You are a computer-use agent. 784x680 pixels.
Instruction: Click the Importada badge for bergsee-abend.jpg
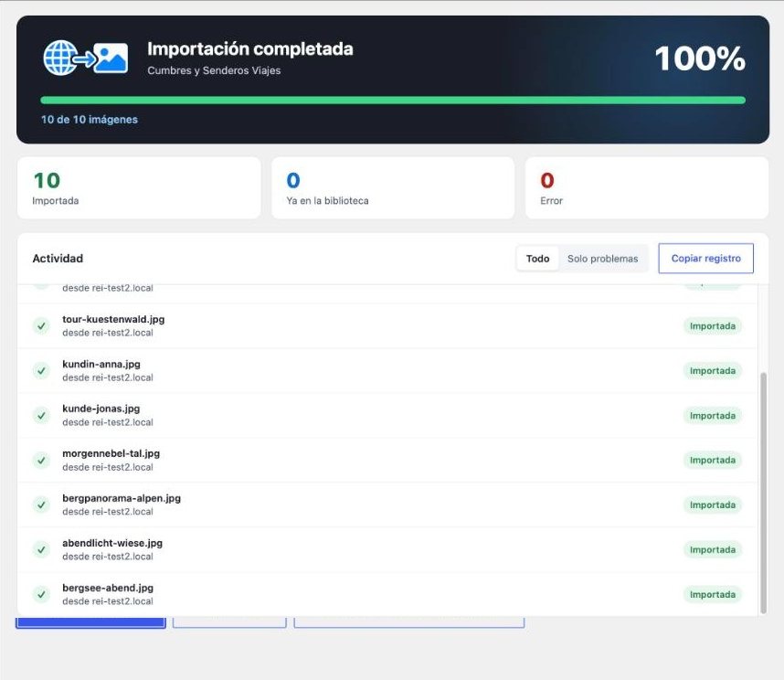(713, 594)
